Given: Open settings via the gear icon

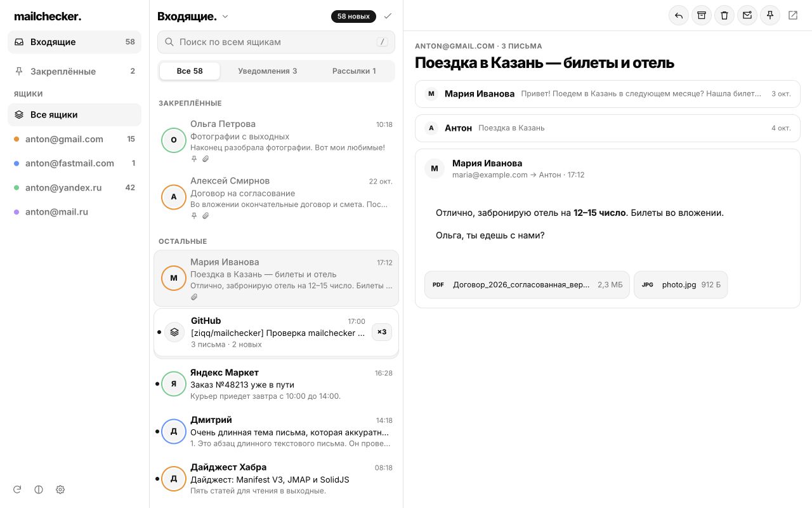Looking at the screenshot, I should [60, 490].
